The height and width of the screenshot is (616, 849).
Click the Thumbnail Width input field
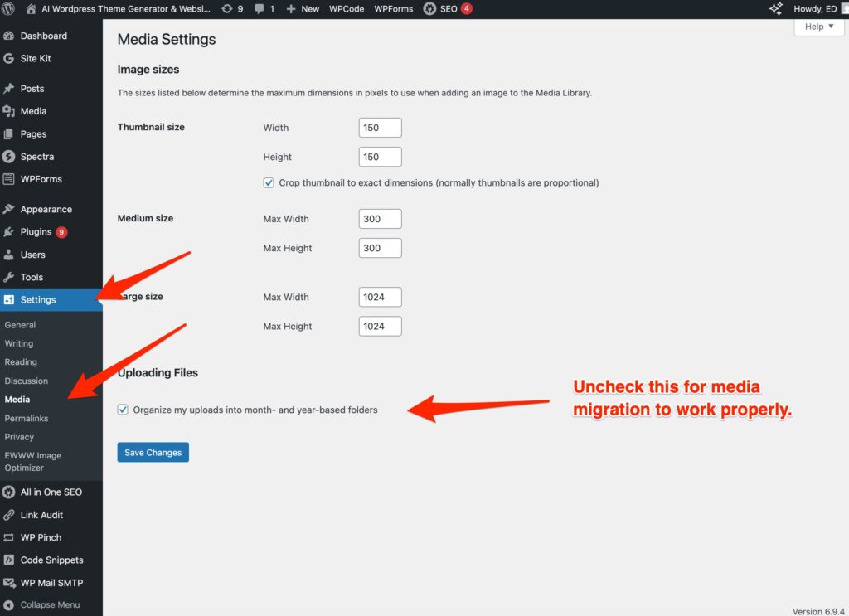[380, 128]
